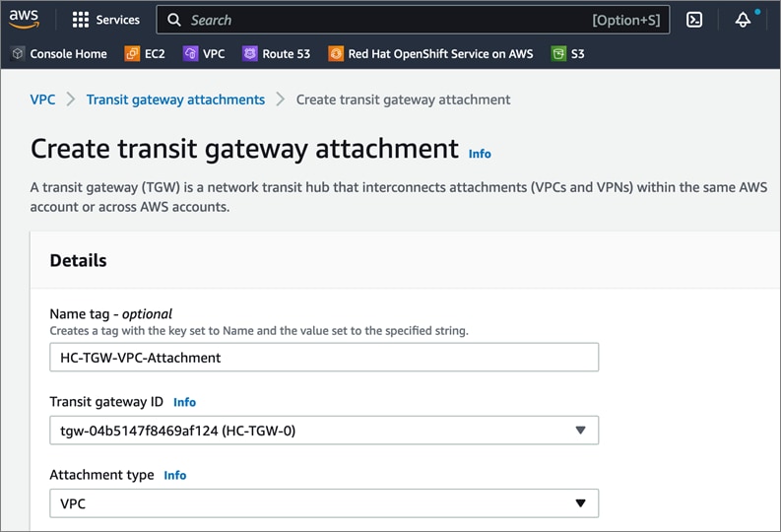Click the AWS logo icon

tap(24, 19)
